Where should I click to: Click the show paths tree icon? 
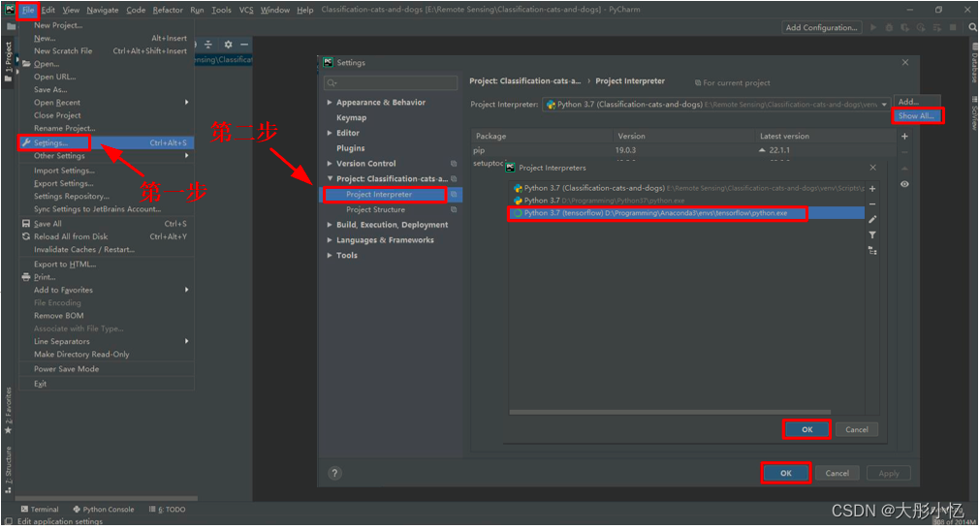tap(872, 251)
